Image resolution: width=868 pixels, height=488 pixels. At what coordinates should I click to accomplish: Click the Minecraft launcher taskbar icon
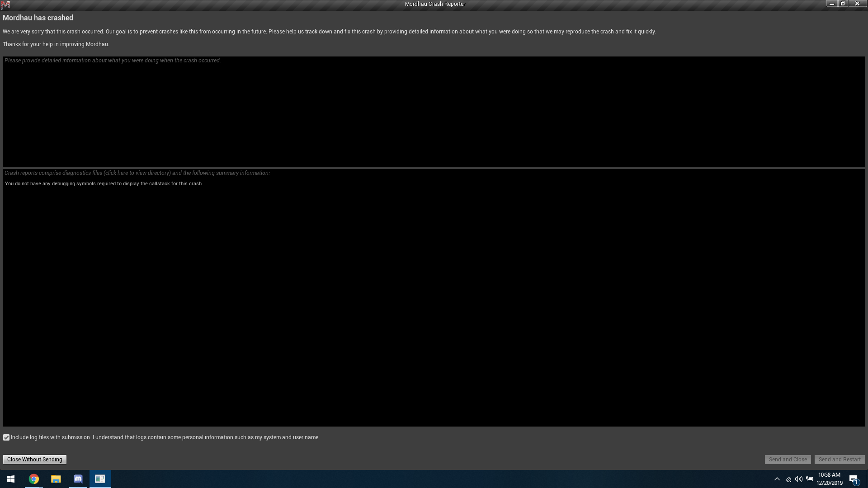coord(99,479)
